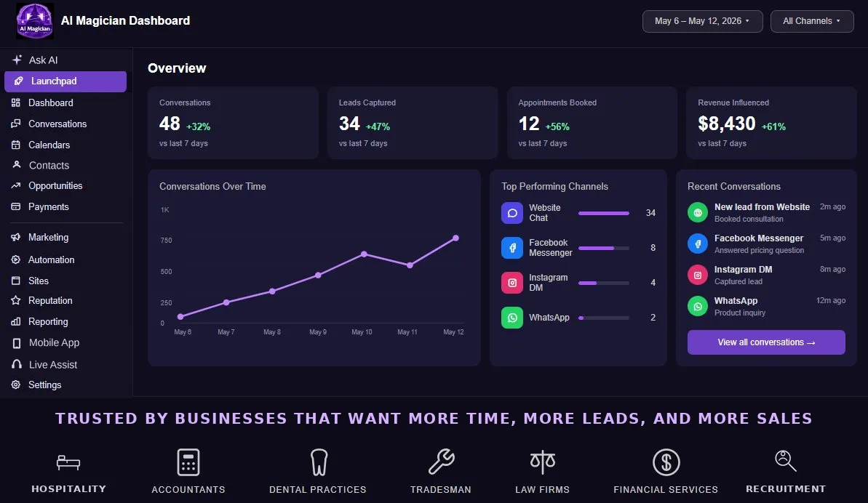Click the '+61%' revenue change value

773,126
